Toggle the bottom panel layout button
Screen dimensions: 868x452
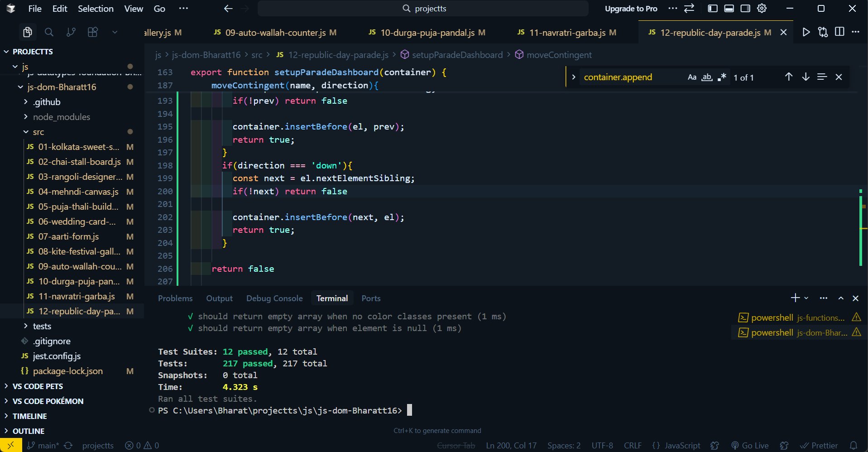click(x=729, y=9)
